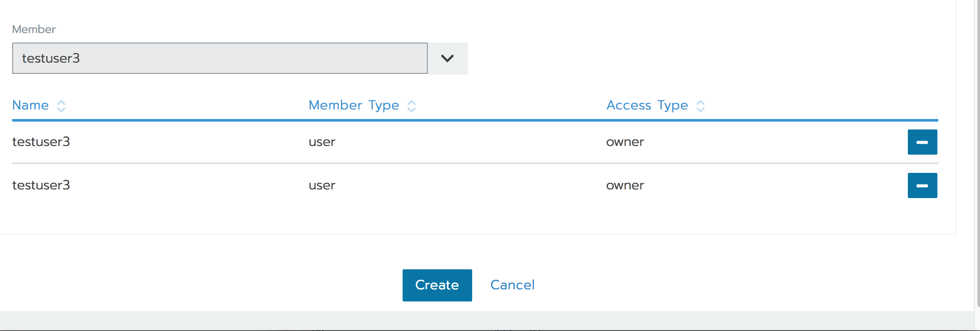Click the Member Type column header
The height and width of the screenshot is (331, 980).
(353, 105)
